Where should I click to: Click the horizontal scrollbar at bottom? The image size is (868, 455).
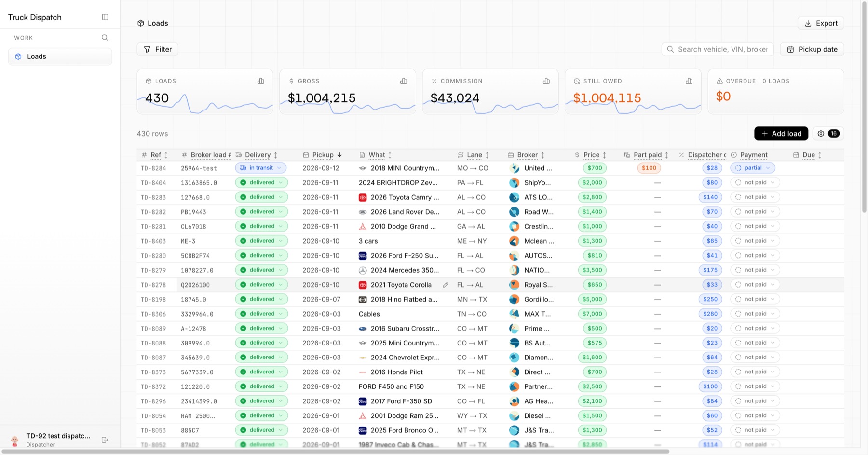coord(335,452)
